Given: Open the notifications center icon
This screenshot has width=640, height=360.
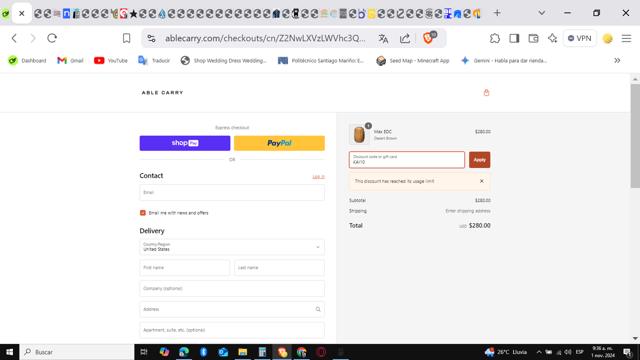Looking at the screenshot, I should (x=628, y=352).
